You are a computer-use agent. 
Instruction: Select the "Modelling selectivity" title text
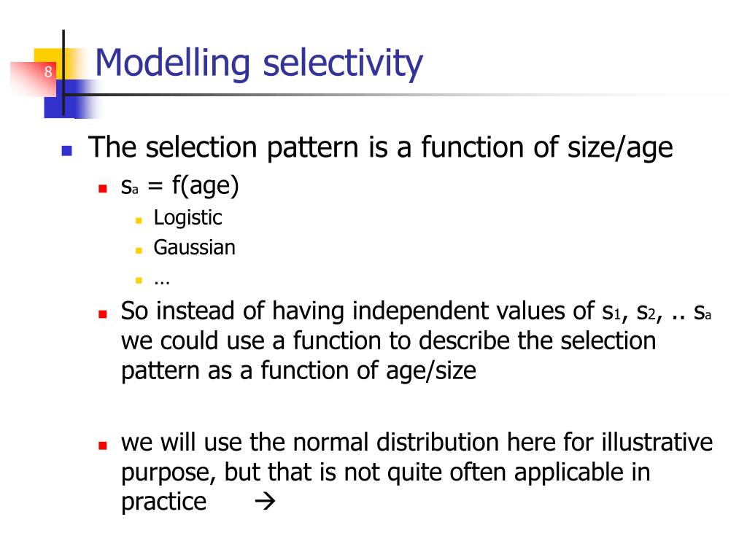coord(259,63)
